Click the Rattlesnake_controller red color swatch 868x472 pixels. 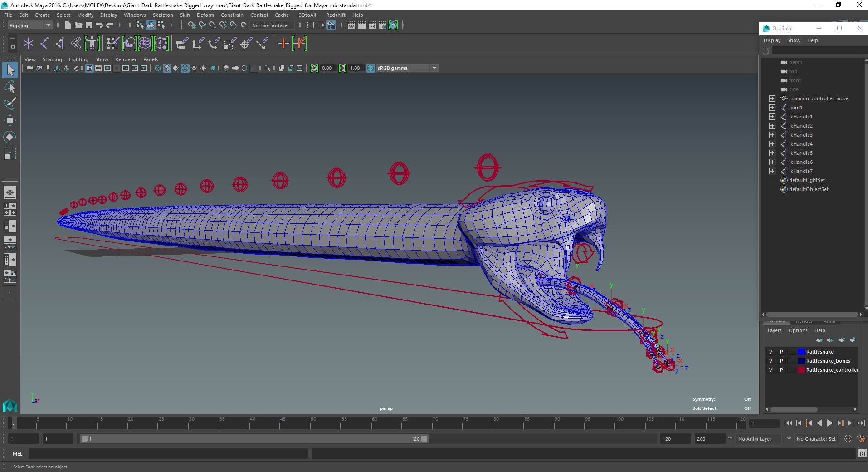(801, 370)
